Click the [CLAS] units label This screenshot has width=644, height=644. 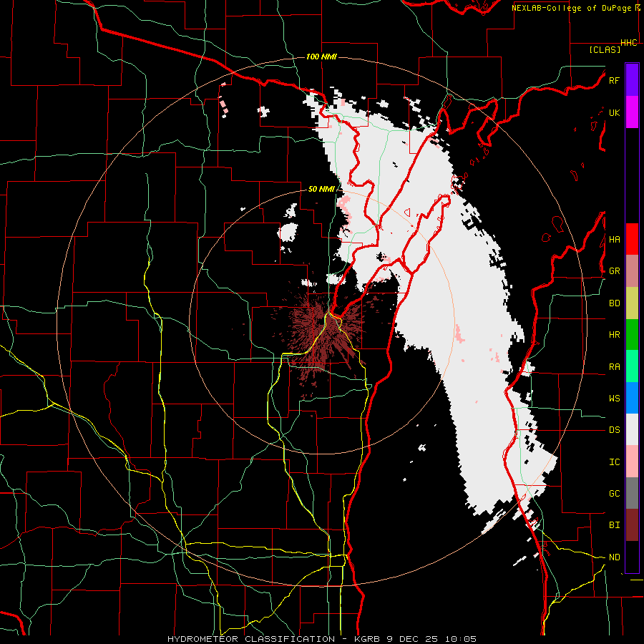coord(605,49)
